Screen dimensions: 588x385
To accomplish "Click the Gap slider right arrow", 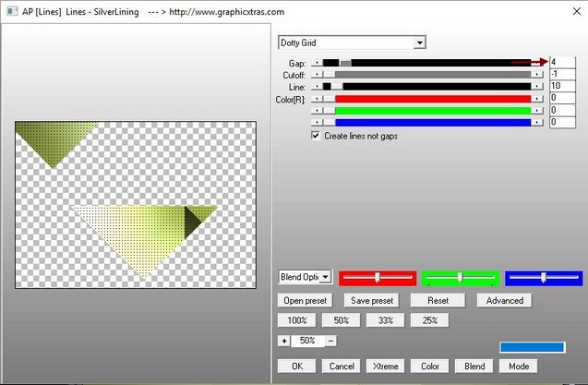I will click(x=537, y=62).
